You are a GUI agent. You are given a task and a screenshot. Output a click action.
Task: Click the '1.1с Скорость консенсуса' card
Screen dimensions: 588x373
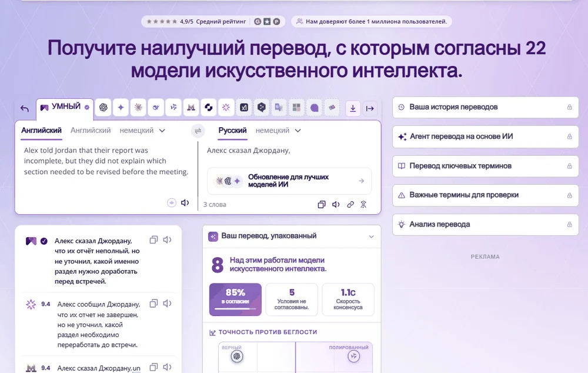[x=348, y=299]
